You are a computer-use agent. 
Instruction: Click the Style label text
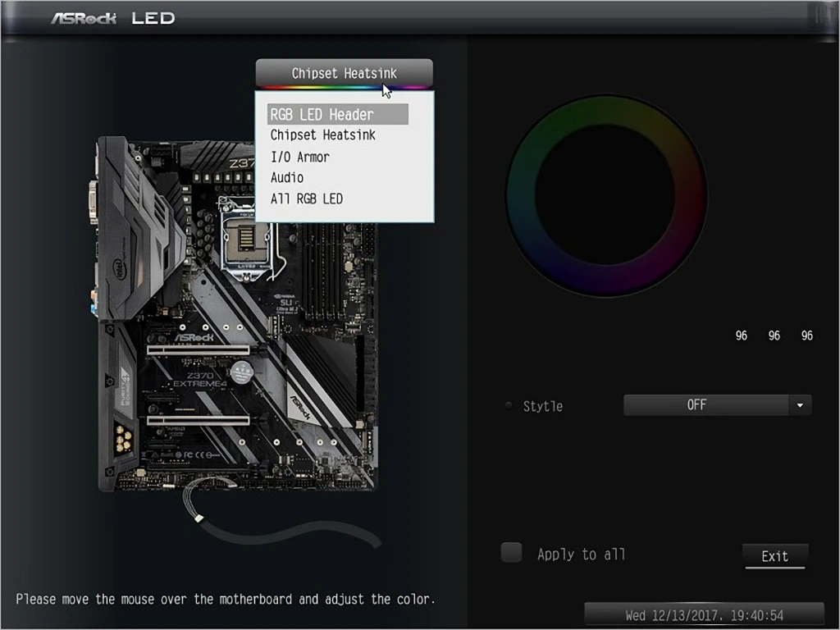point(543,406)
